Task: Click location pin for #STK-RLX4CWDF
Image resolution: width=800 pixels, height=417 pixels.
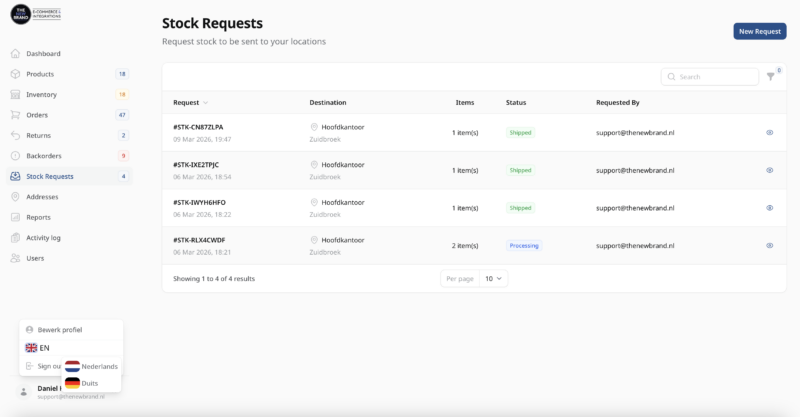Action: pos(314,240)
